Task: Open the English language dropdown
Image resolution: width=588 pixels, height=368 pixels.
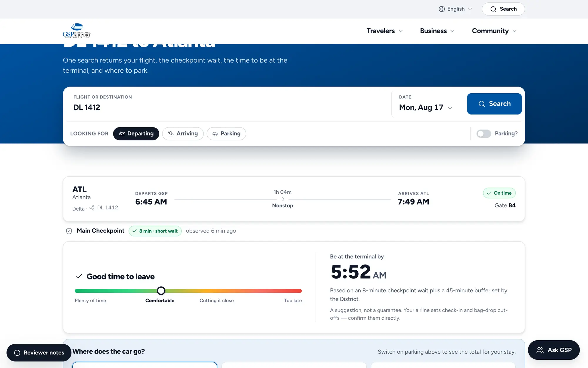Action: 455,9
